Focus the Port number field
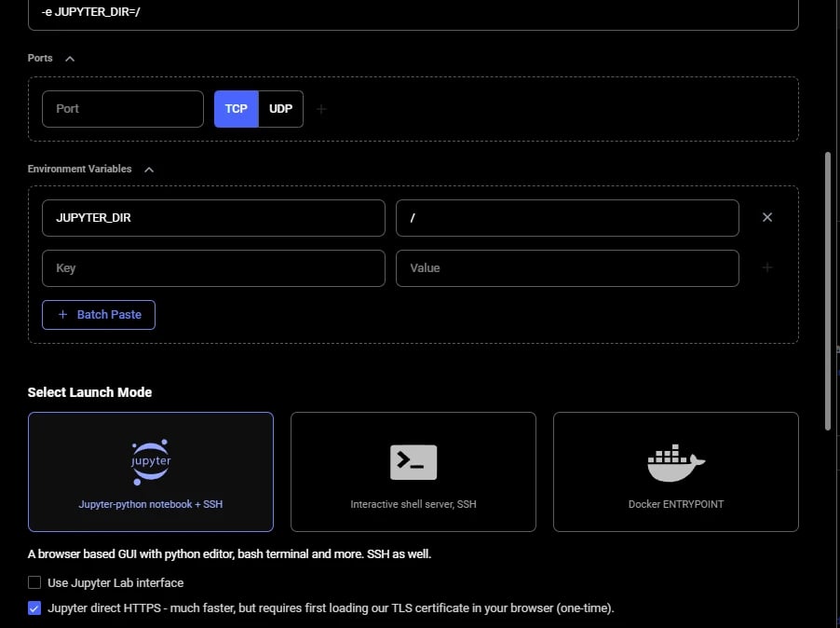This screenshot has width=840, height=628. pyautogui.click(x=123, y=109)
